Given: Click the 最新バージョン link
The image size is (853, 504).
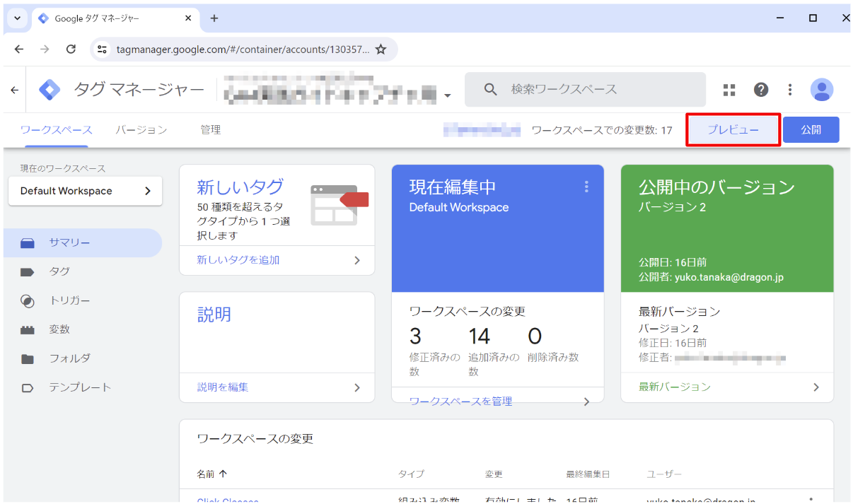Looking at the screenshot, I should (x=675, y=387).
